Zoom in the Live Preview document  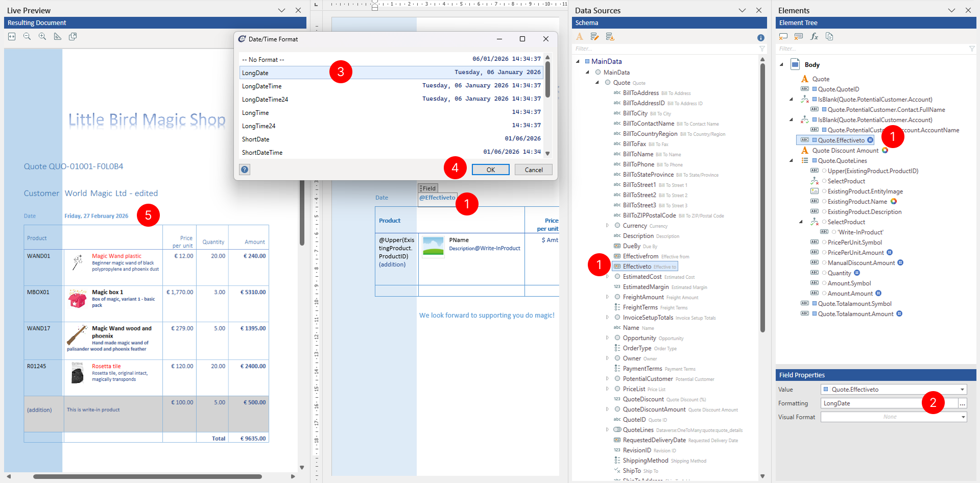(42, 37)
